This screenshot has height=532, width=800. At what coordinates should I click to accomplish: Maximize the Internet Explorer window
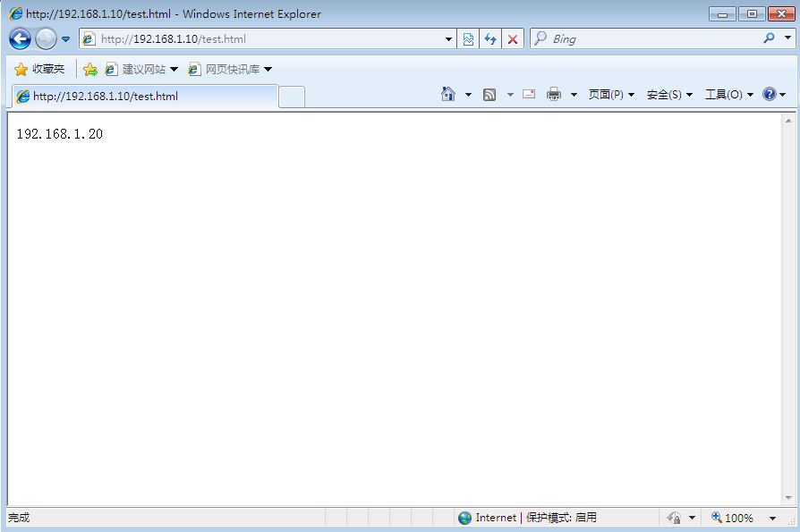point(752,14)
